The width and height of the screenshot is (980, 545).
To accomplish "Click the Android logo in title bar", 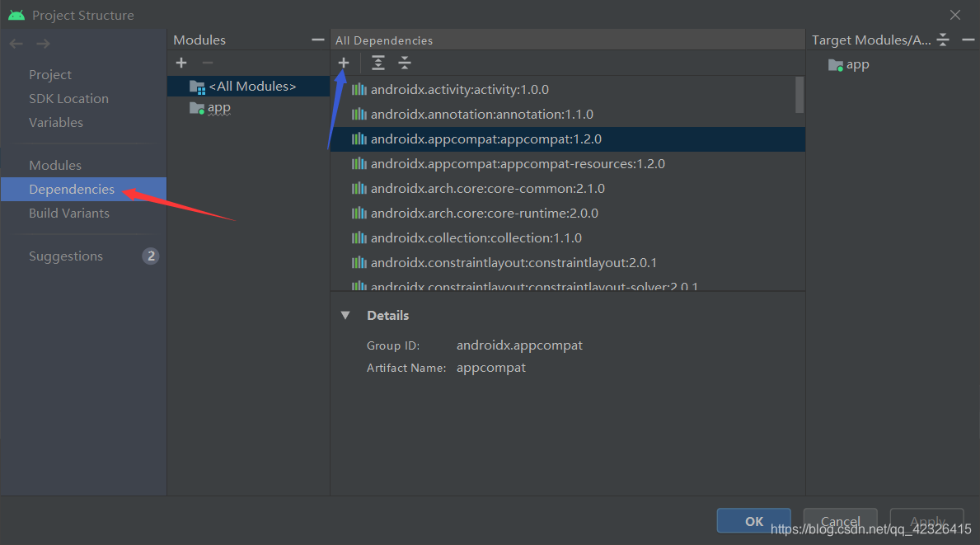I will click(16, 15).
